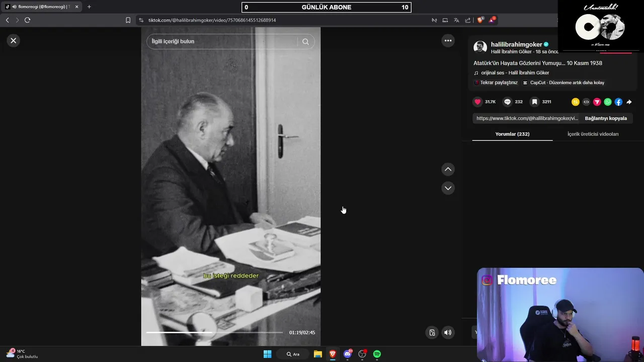Viewport: 644px width, 362px height.
Task: Open Brave Shields lion icon
Action: pos(480,20)
